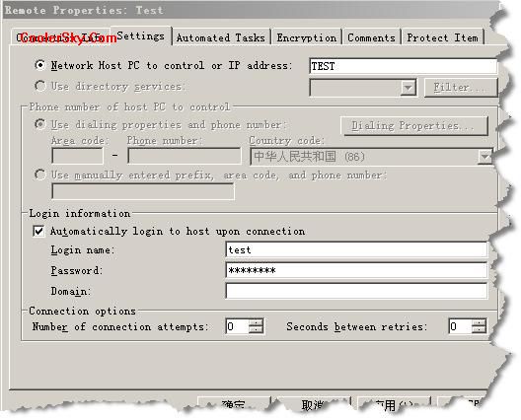Decrease seconds between retries spinner
The image size is (521, 420).
tap(479, 329)
